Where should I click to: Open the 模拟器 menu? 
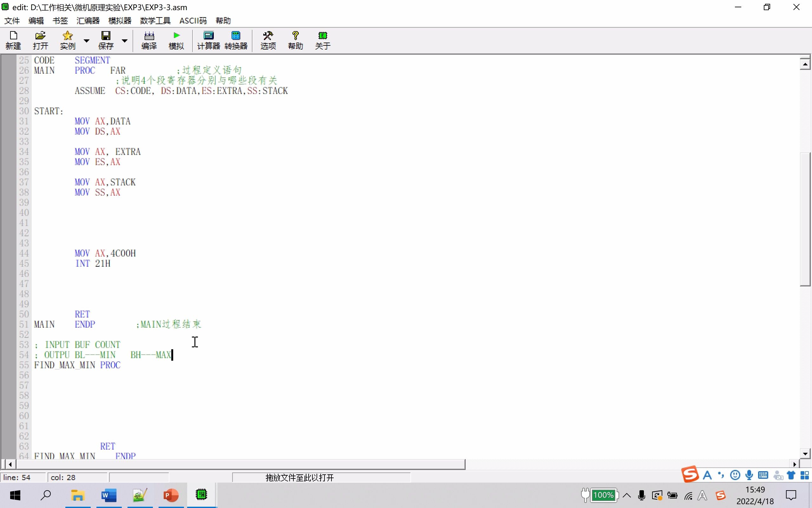[x=120, y=21]
